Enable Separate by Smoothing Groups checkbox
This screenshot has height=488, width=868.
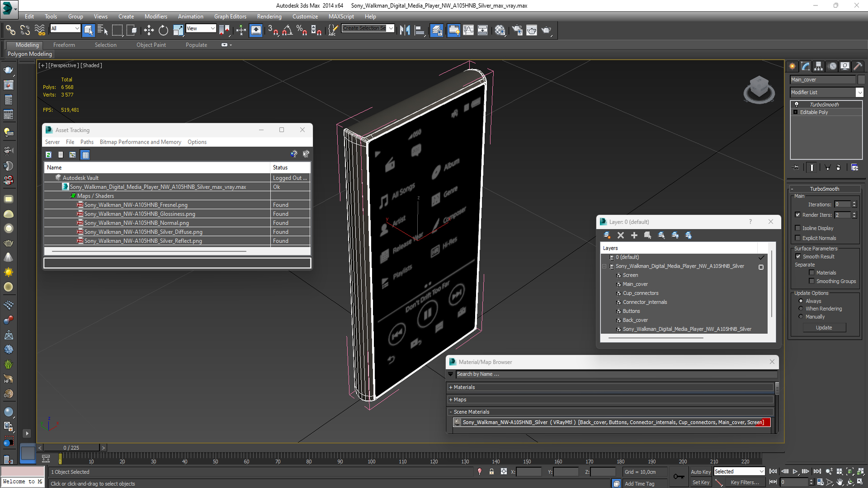point(811,281)
